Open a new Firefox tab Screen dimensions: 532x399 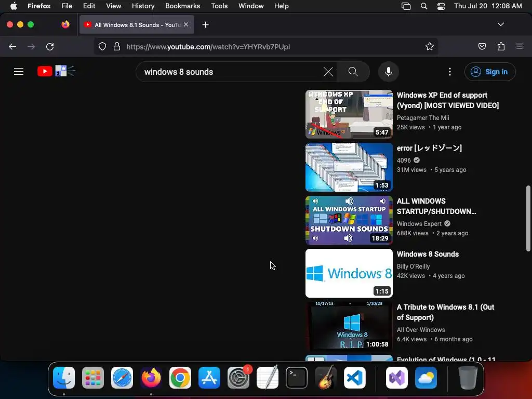pyautogui.click(x=205, y=25)
